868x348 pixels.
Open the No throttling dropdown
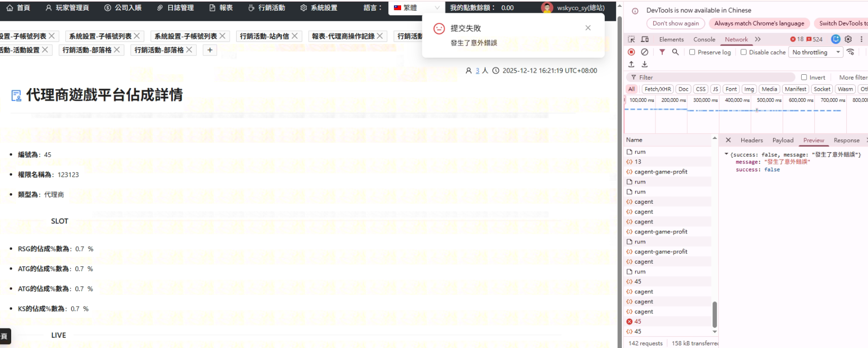pyautogui.click(x=816, y=52)
